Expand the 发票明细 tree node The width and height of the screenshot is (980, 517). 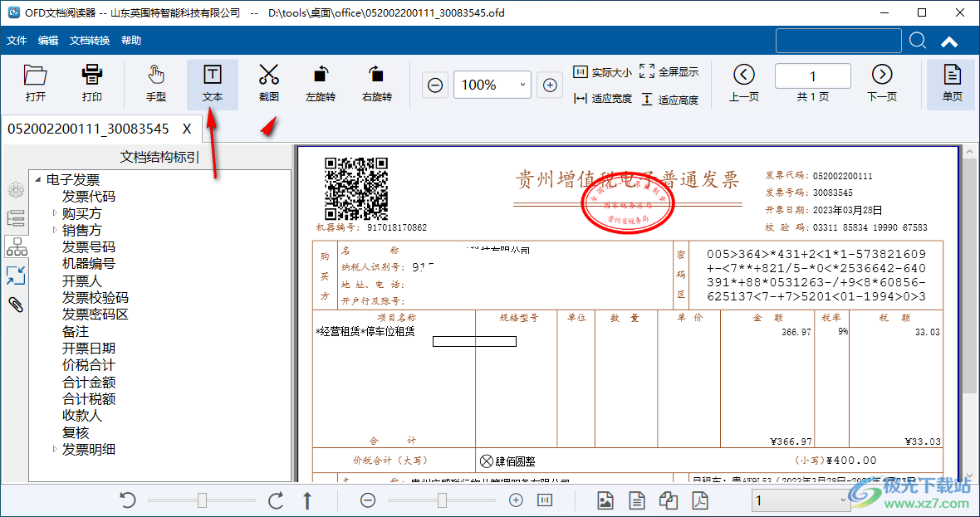(x=54, y=450)
